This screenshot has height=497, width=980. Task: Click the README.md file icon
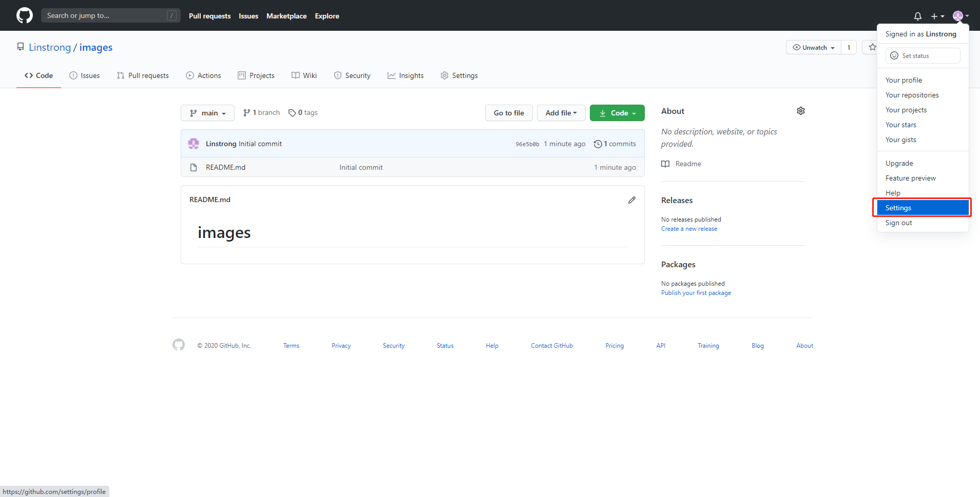tap(194, 167)
